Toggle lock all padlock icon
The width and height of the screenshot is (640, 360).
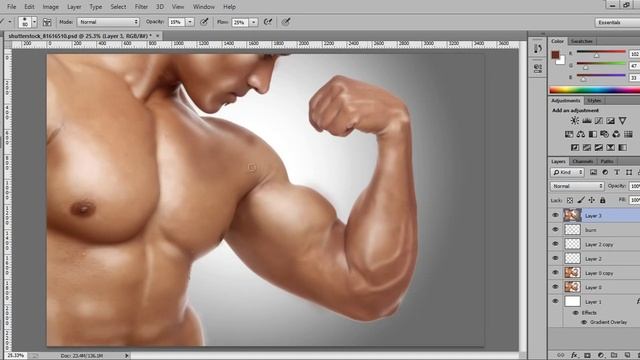coord(602,200)
